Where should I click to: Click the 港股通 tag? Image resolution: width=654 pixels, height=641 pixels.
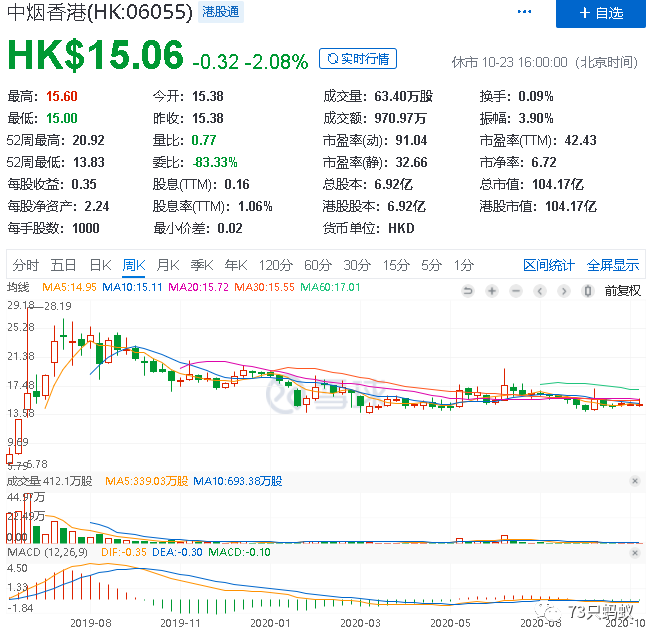[x=221, y=12]
